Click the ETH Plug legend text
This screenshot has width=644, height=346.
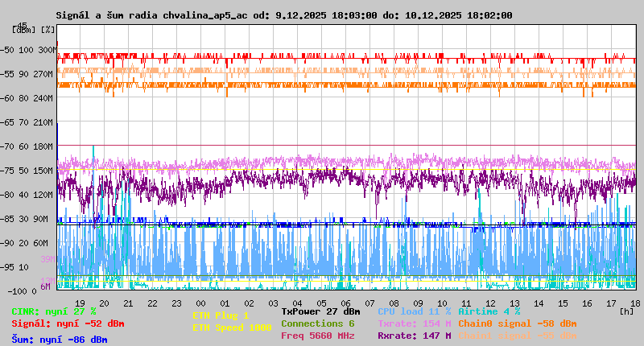(x=221, y=315)
